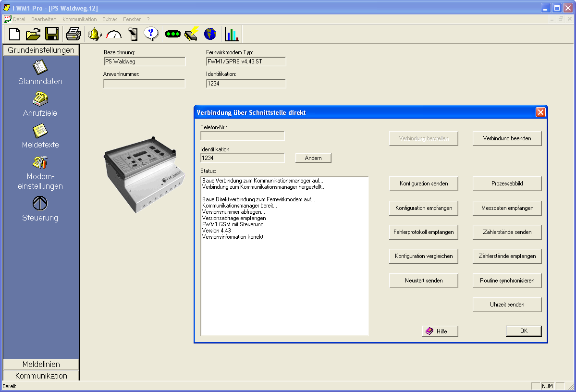
Task: Expand the Meldelinien sidebar section
Action: (x=41, y=365)
